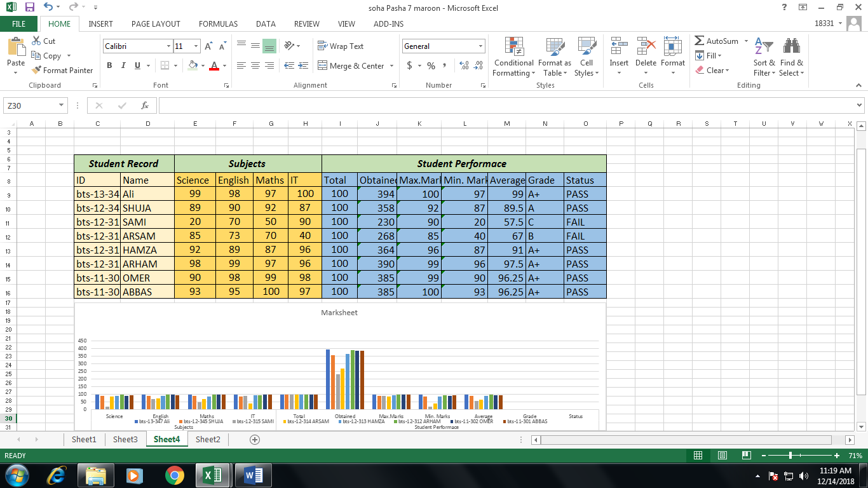The height and width of the screenshot is (488, 868).
Task: Switch to the FORMULAS ribbon tab
Action: tap(218, 24)
